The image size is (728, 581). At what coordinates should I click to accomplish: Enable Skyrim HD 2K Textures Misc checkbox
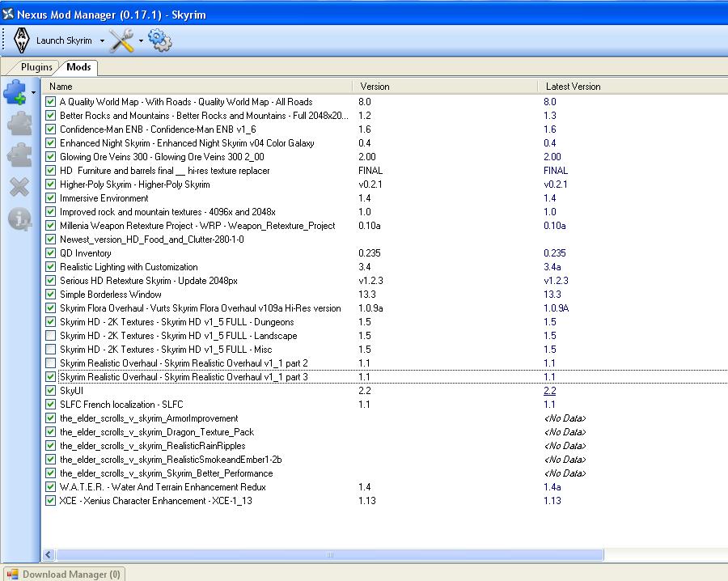51,350
